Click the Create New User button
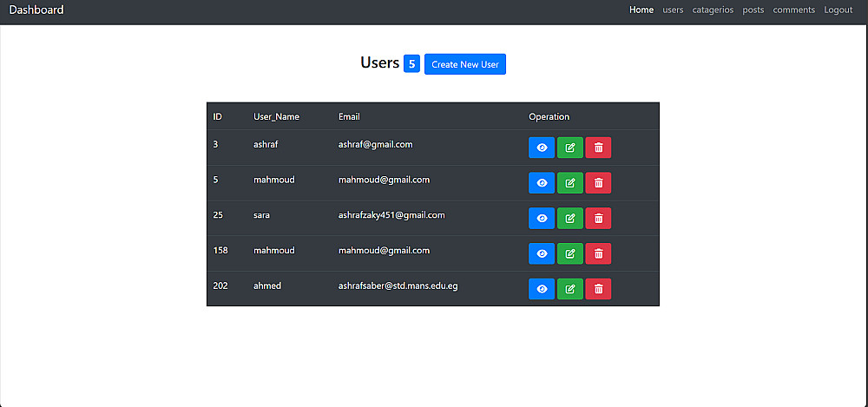 tap(465, 64)
